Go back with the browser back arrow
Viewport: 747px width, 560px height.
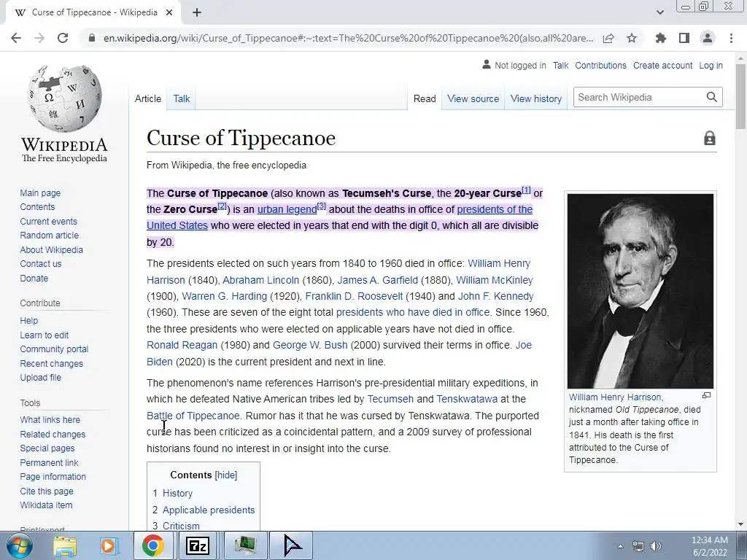coord(16,38)
